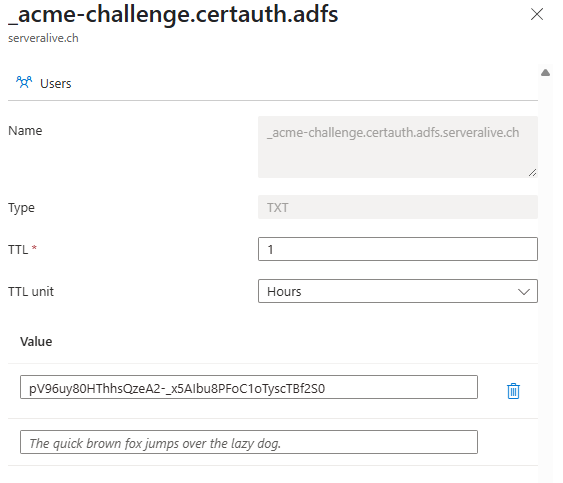Click the Value column header
563x483 pixels.
tap(36, 342)
